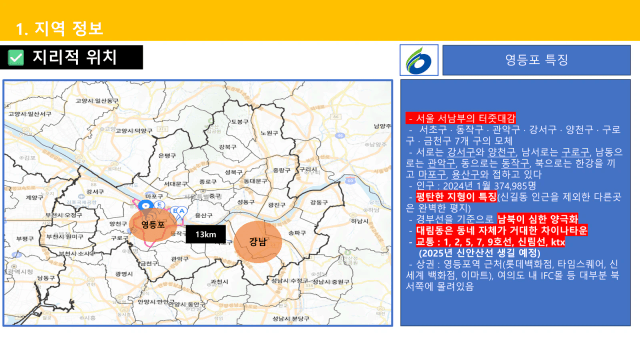Click the 영등포 특징 header box
Image resolution: width=640 pixels, height=360 pixels.
536,60
